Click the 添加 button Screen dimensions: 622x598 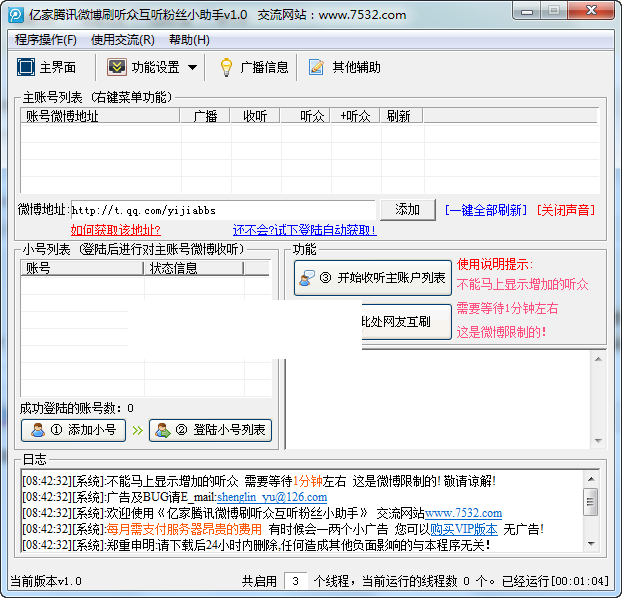408,210
